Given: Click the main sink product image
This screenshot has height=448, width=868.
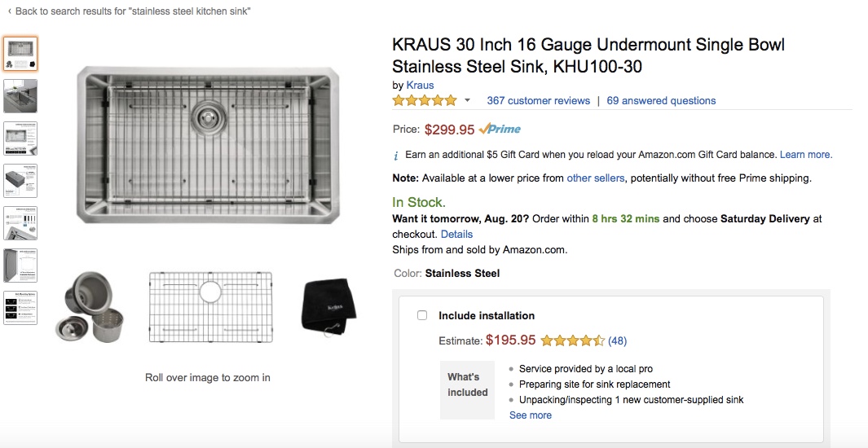Looking at the screenshot, I should coord(209,145).
